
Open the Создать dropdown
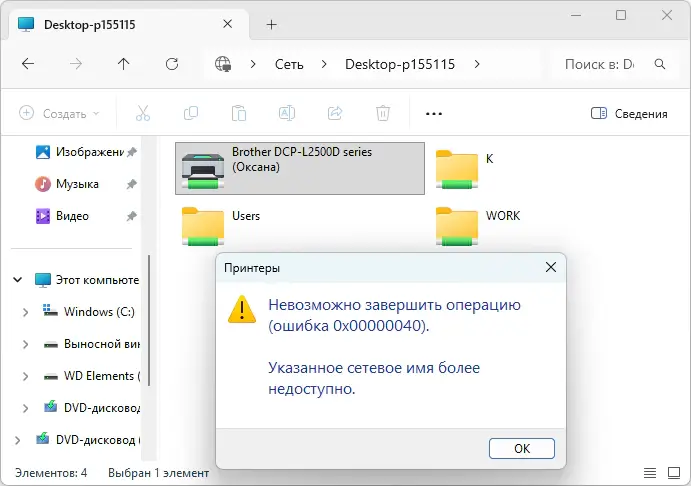click(x=59, y=114)
